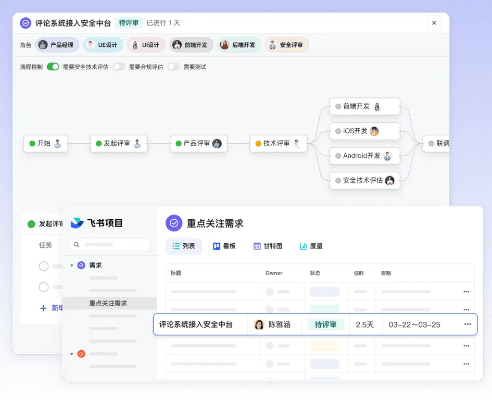This screenshot has width=492, height=400.
Task: Click the 飞书项目 logo icon
Action: point(77,223)
